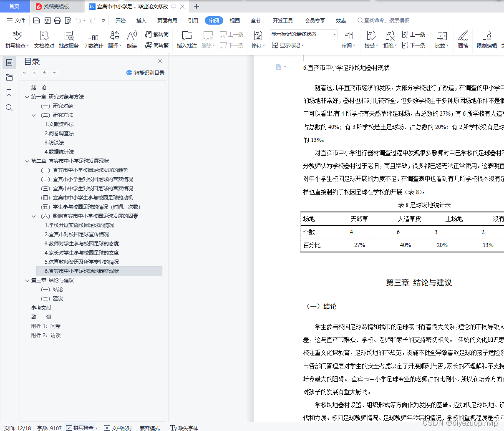Click the move-down arrow box in 目录 pane

click(x=24, y=73)
